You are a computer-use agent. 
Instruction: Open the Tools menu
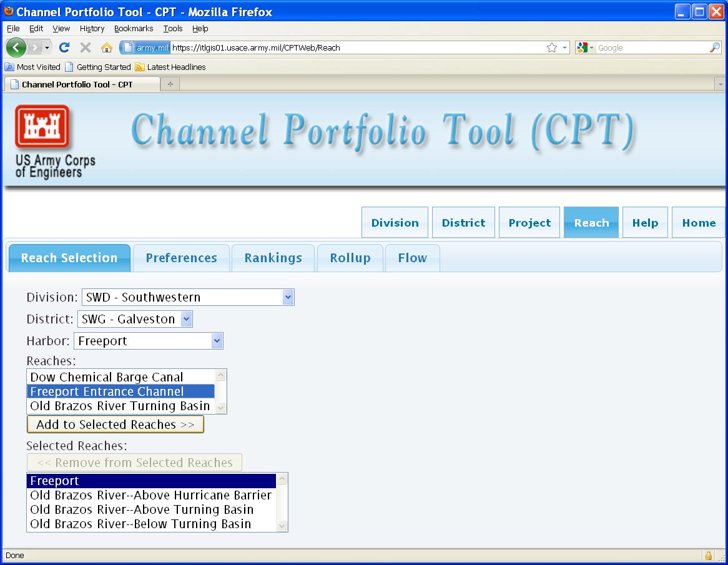(x=173, y=28)
